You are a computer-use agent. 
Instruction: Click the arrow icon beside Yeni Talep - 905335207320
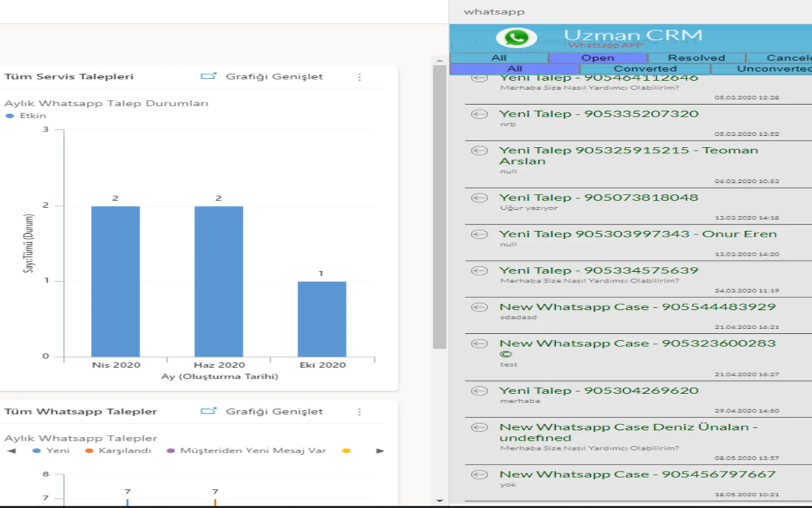point(479,114)
